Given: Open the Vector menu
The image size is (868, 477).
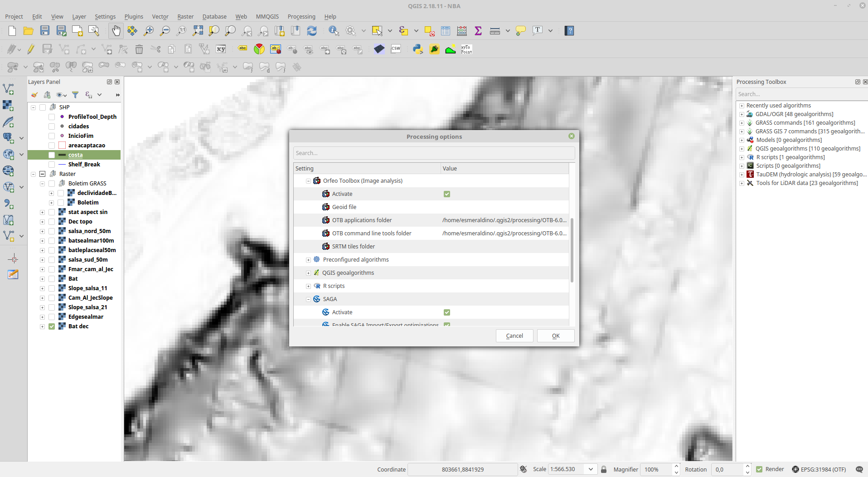Looking at the screenshot, I should tap(160, 16).
